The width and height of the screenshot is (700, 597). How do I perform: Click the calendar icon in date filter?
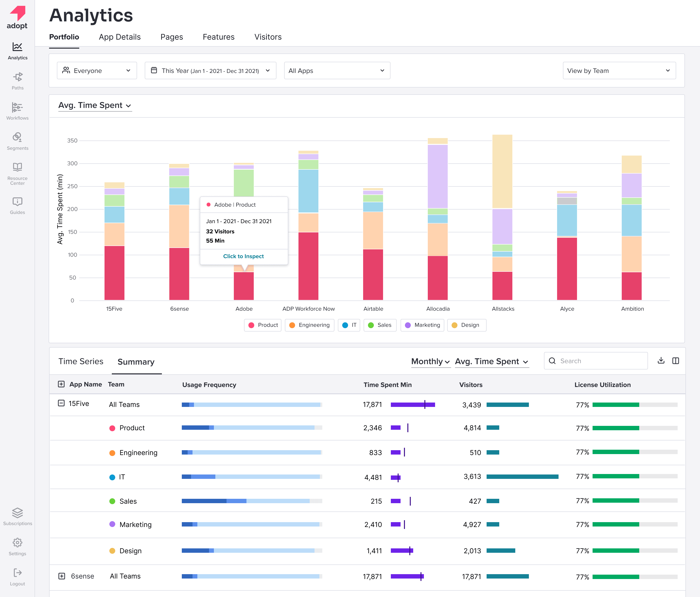(154, 70)
